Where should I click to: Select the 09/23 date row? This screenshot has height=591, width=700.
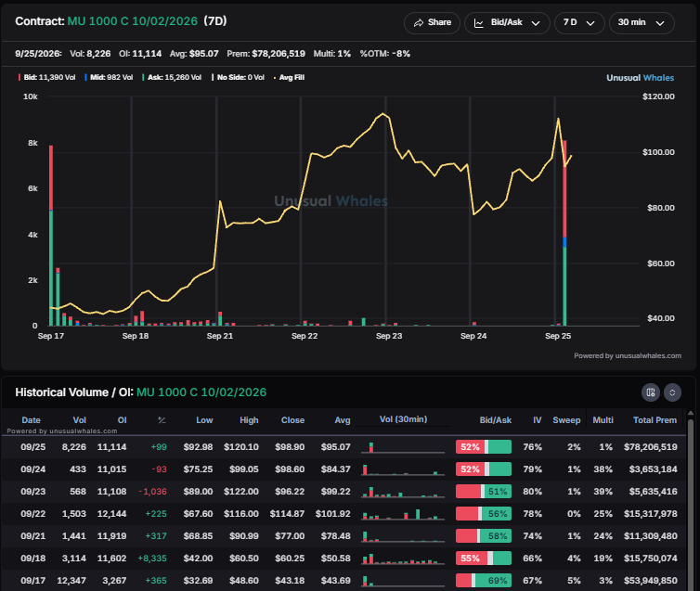pyautogui.click(x=344, y=492)
